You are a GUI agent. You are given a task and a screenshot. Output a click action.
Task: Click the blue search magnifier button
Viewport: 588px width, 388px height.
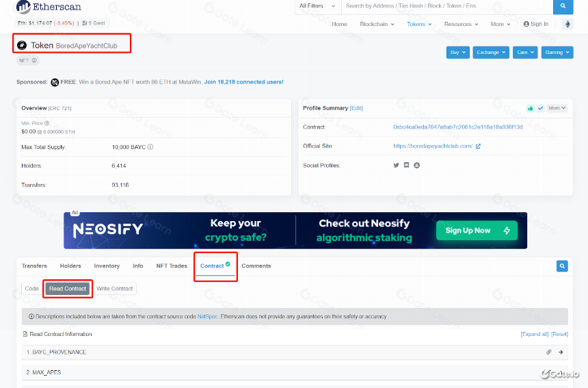pyautogui.click(x=563, y=6)
